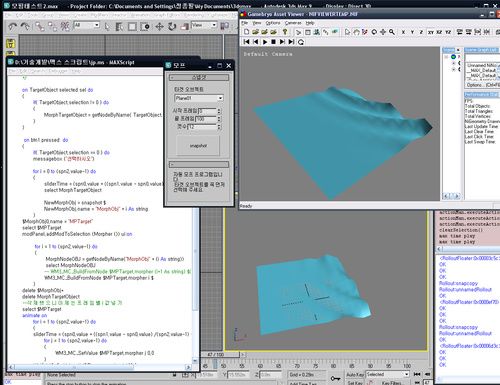
Task: Toggle the XZ plane constraint button
Action: point(439,32)
